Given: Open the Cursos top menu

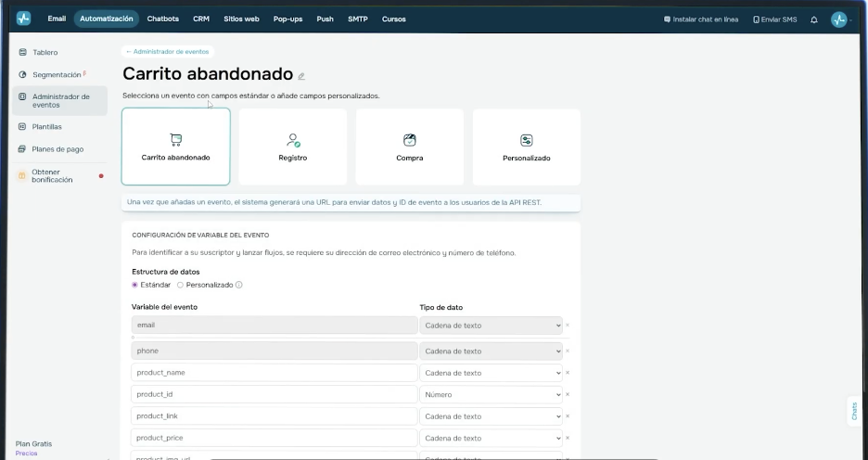Looking at the screenshot, I should point(393,19).
